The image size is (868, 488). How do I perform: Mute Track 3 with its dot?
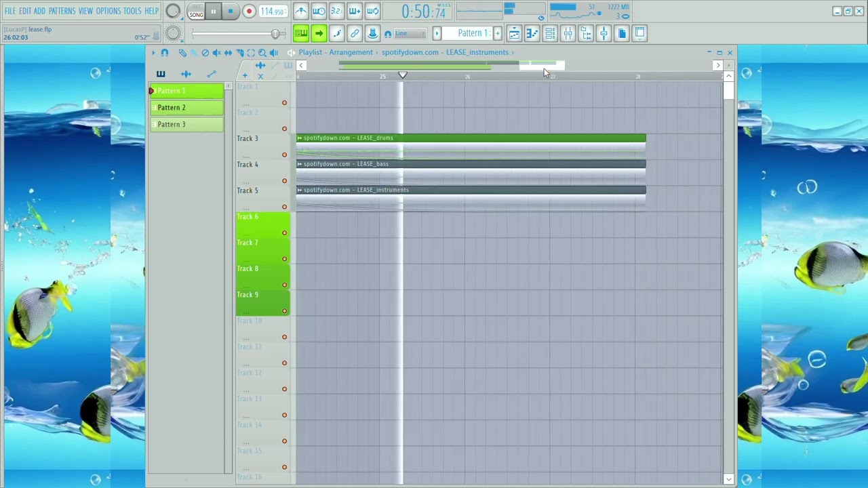click(284, 155)
